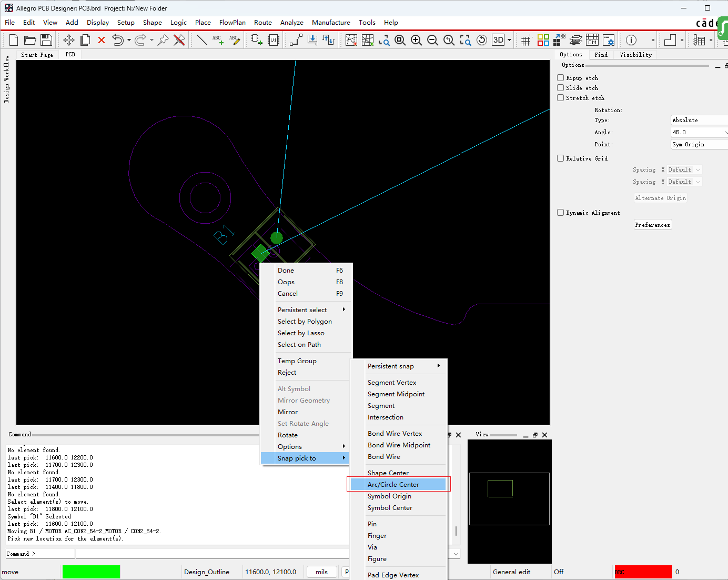Save the design with the floppy icon

[x=46, y=40]
